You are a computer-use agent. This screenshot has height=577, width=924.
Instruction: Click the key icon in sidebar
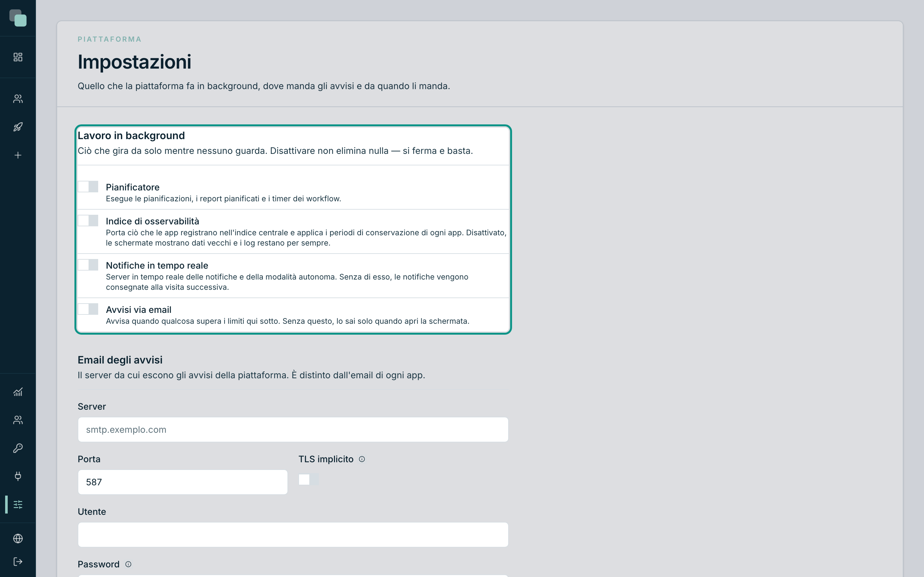pos(18,448)
